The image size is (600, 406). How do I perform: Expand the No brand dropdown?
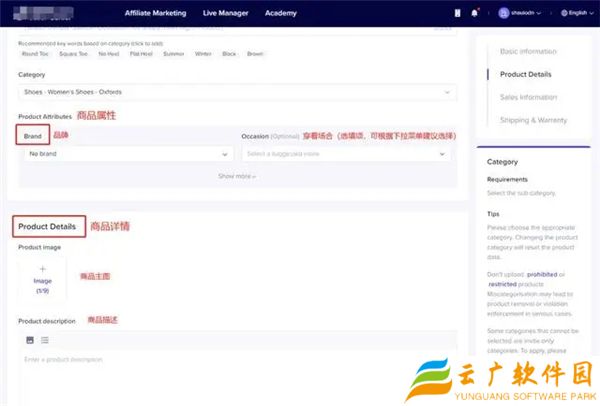click(128, 154)
